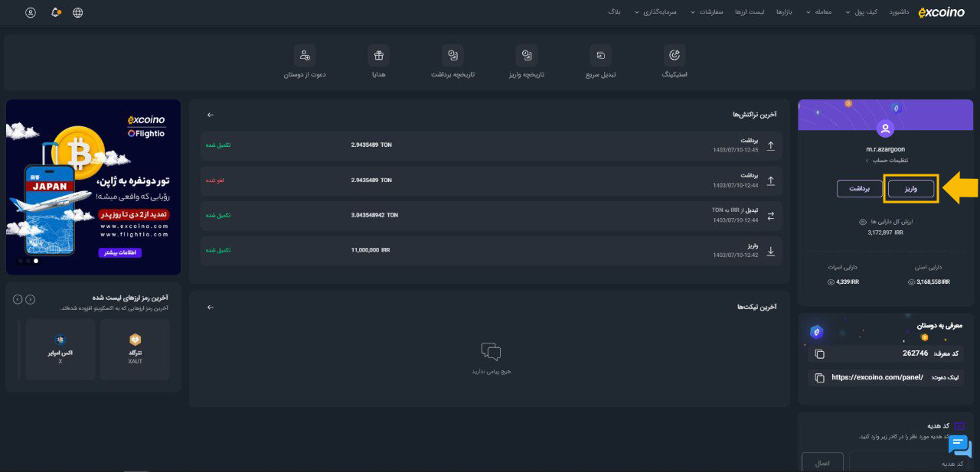Click the arrow in latest tickets header

tap(211, 307)
